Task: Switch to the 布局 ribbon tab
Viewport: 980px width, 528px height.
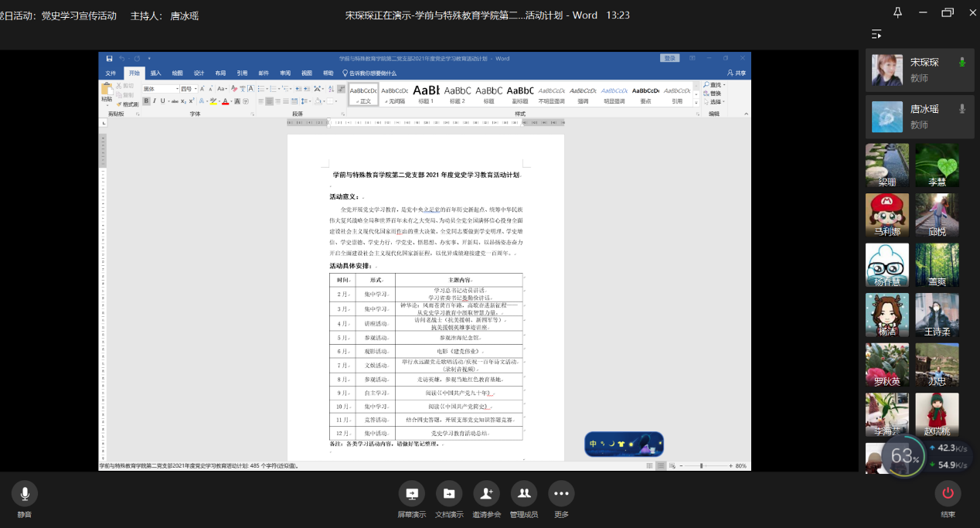Action: tap(220, 73)
